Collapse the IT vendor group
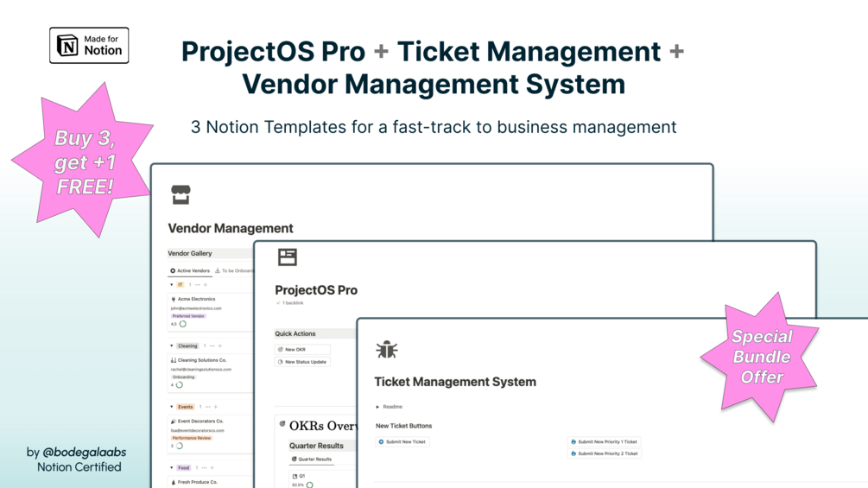Viewport: 868px width, 488px height. pyautogui.click(x=172, y=285)
